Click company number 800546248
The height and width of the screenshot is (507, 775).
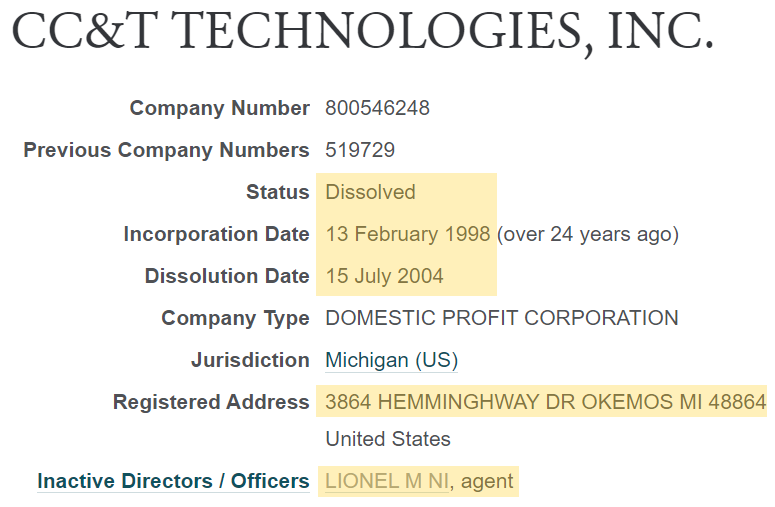[x=377, y=108]
